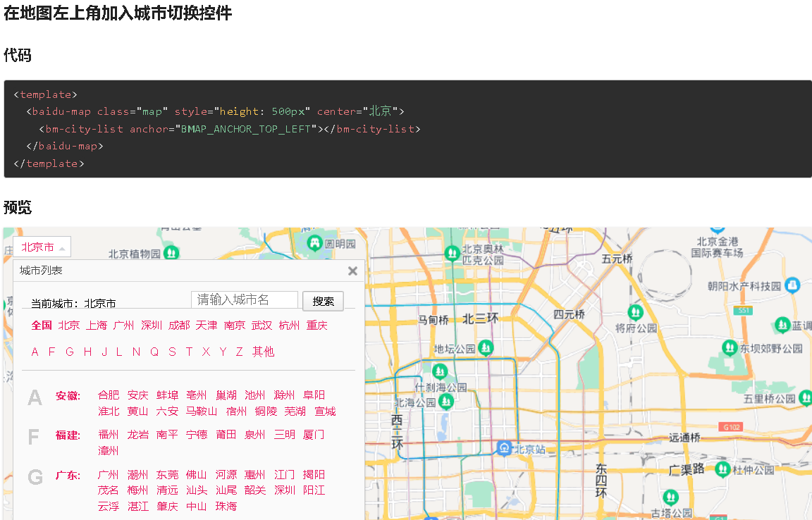812x520 pixels.
Task: Click the 什刹海公园 marker
Action: point(441,372)
